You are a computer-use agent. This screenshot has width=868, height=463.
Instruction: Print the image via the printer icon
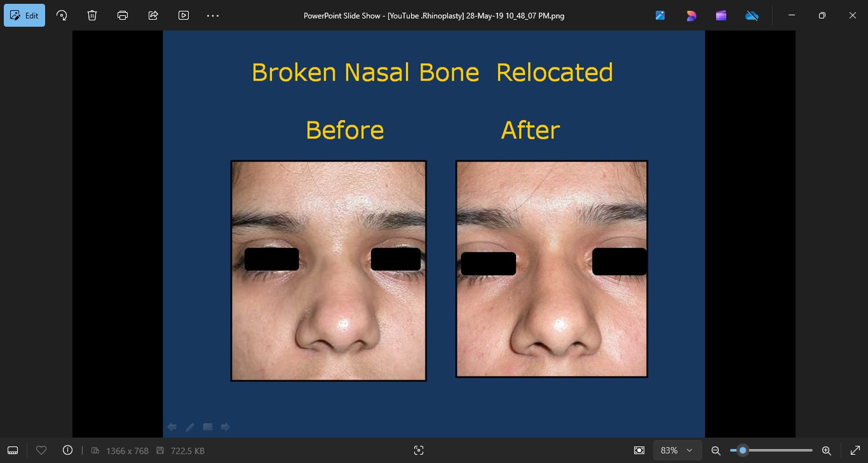pos(123,15)
